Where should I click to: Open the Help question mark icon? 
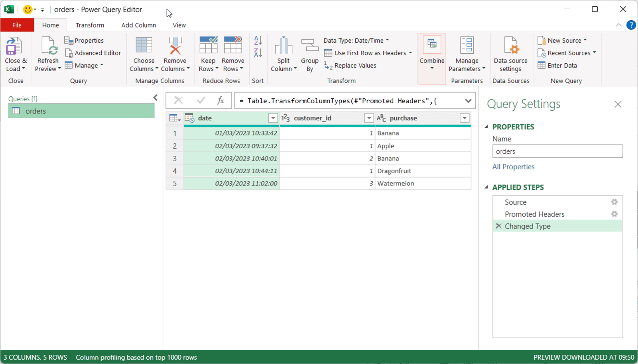pyautogui.click(x=631, y=25)
